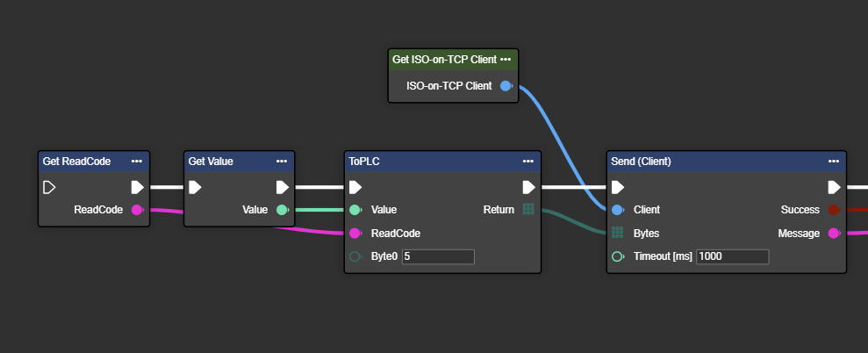The width and height of the screenshot is (868, 353).
Task: Click the Bytes array input pin on Send
Action: 618,234
